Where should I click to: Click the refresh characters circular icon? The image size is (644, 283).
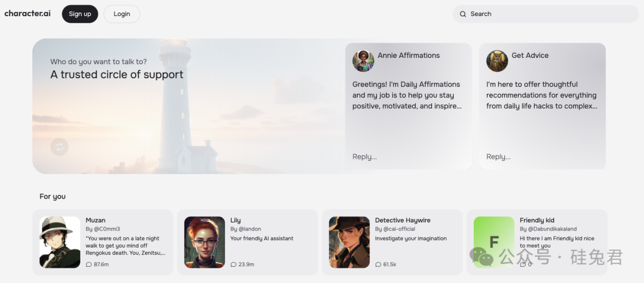(x=59, y=146)
